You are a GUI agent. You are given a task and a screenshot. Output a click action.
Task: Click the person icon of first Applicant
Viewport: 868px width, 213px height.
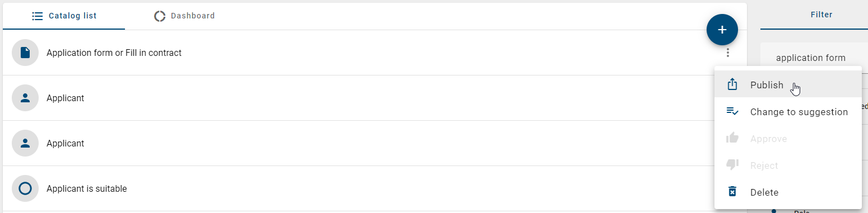click(x=25, y=98)
